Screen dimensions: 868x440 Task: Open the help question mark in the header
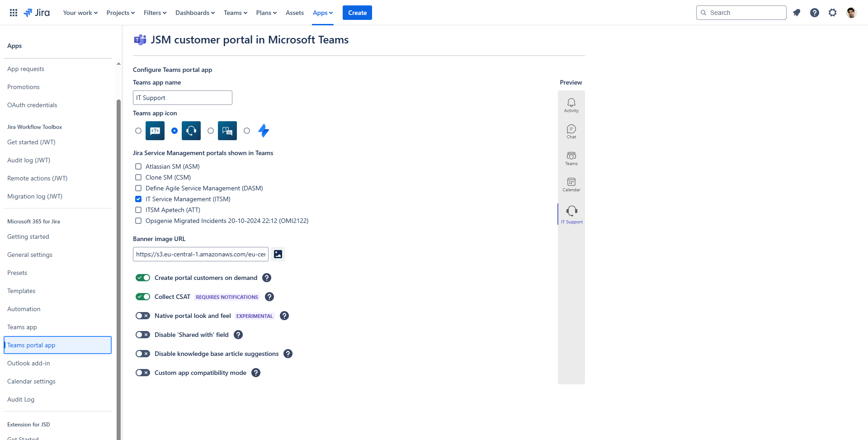(x=815, y=13)
